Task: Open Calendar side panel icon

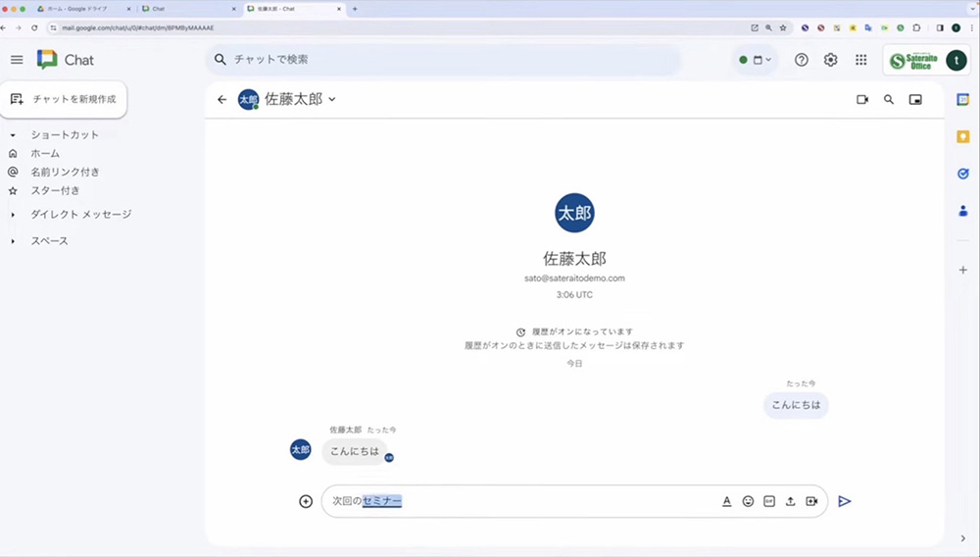Action: [x=963, y=99]
